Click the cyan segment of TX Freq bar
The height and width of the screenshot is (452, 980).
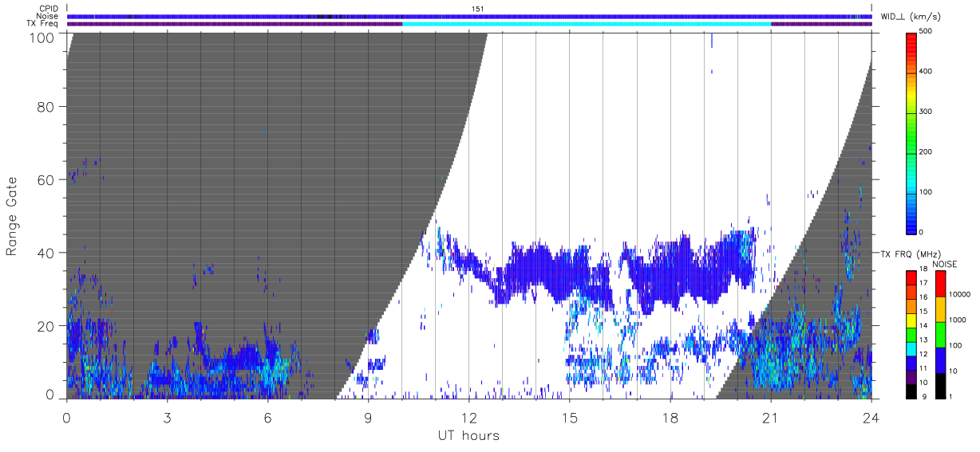(x=587, y=24)
